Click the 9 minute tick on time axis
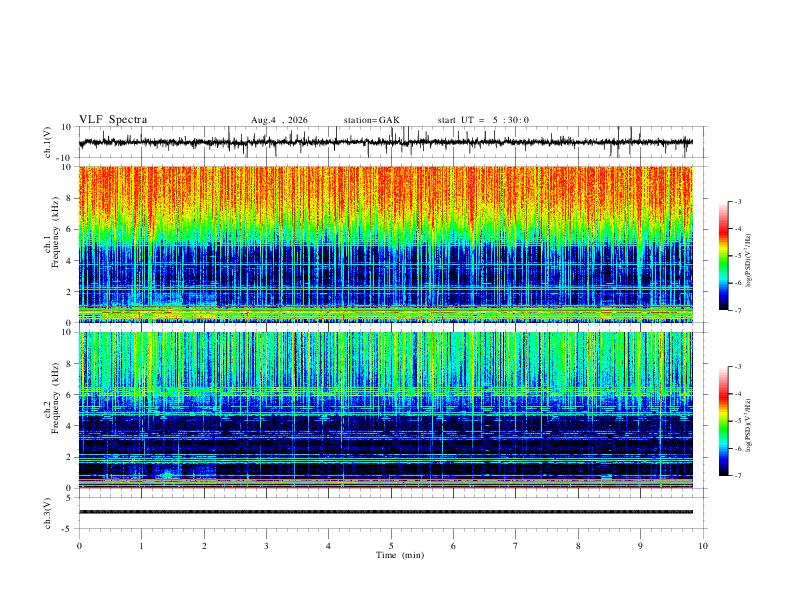Viewport: 792px width, 612px height. [x=640, y=546]
